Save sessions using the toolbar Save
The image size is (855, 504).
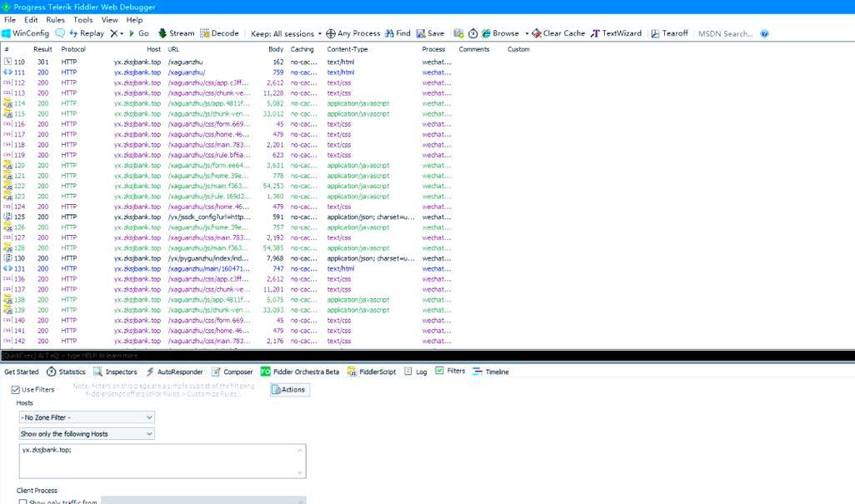pos(430,33)
